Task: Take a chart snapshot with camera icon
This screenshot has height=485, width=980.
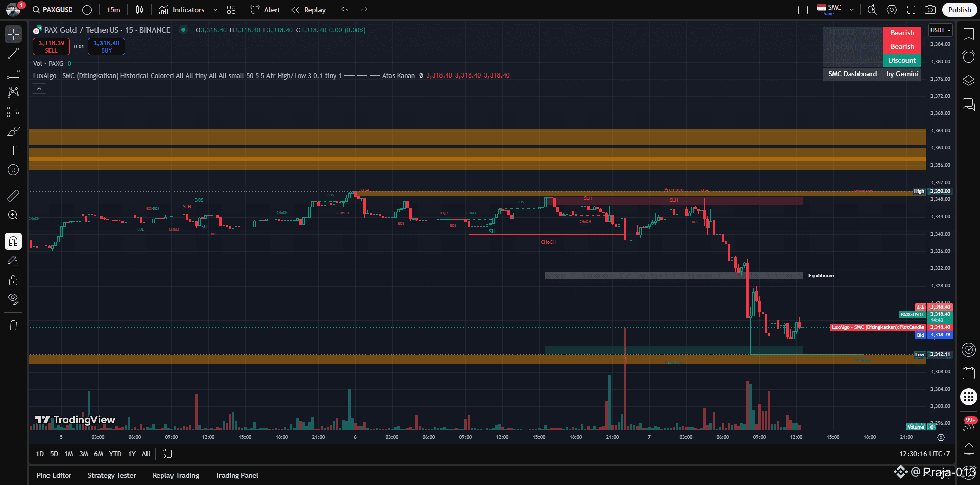Action: coord(930,10)
